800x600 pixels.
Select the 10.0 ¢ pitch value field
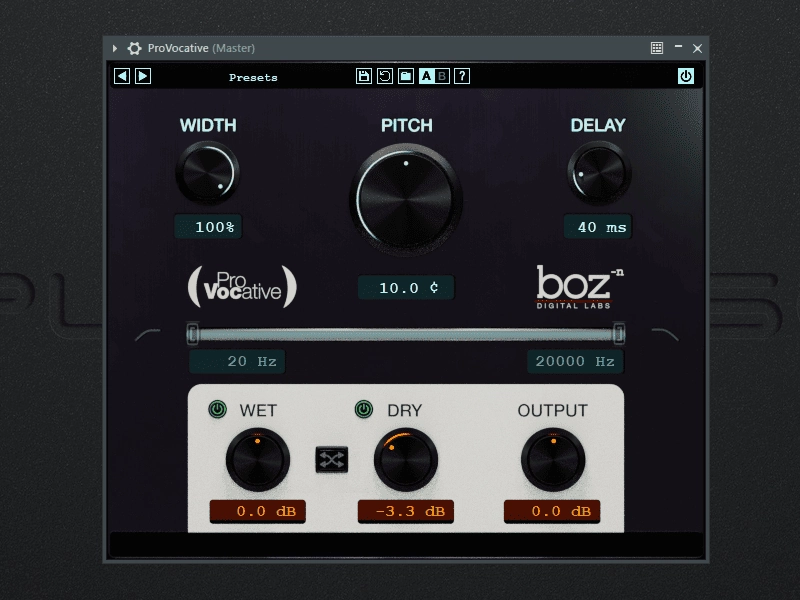[406, 287]
